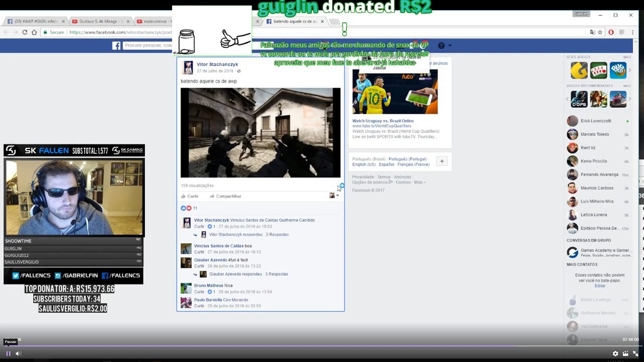Launch the playing cards game icon
This screenshot has width=644, height=362.
599,70
